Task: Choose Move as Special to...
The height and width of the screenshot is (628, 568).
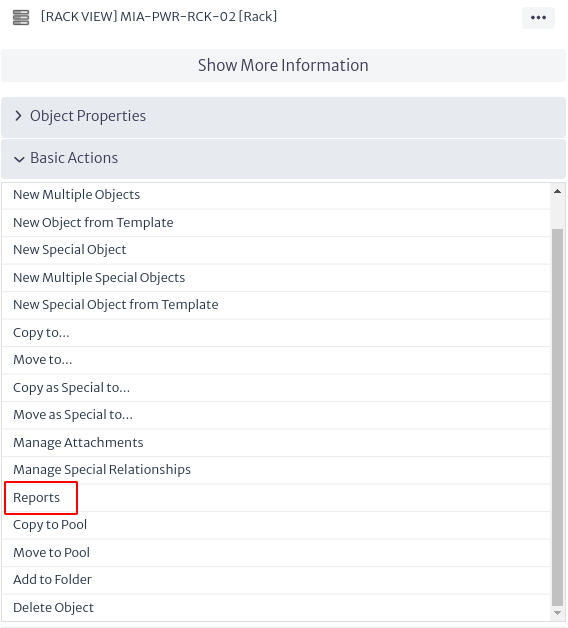Action: coord(276,415)
